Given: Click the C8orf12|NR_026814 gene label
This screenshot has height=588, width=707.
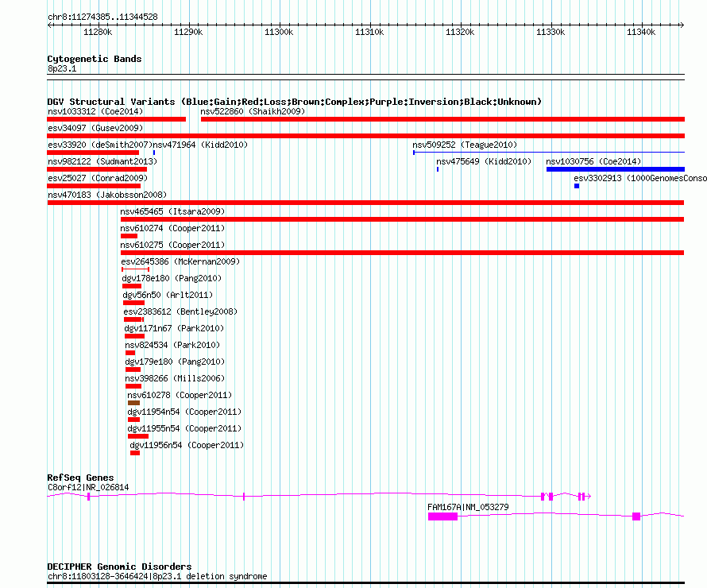Looking at the screenshot, I should coord(87,487).
